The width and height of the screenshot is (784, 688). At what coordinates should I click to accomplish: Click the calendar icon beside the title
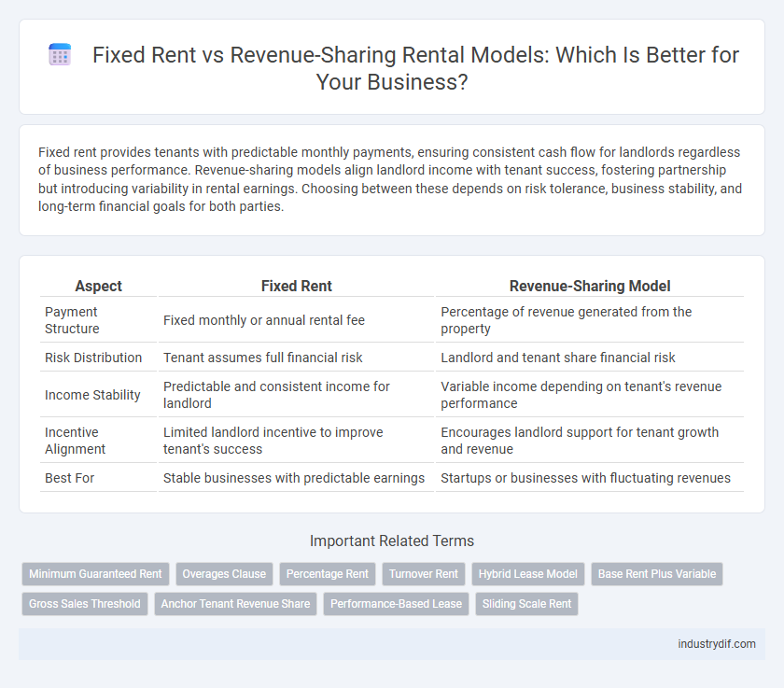click(60, 55)
